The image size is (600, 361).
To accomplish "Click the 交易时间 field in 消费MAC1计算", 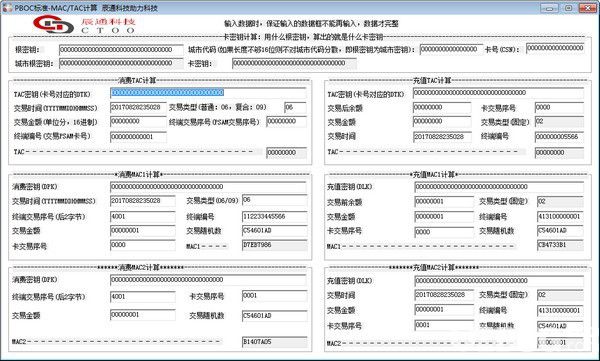I will tap(142, 201).
